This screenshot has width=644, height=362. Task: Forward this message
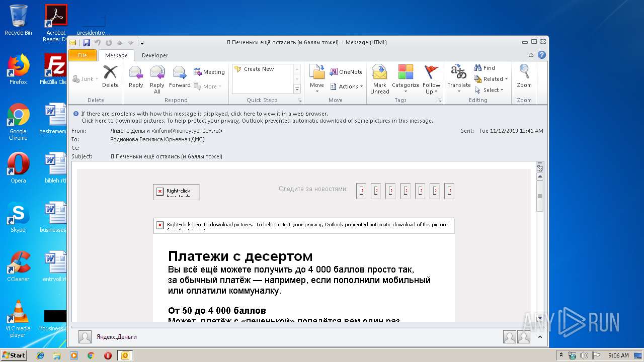pos(180,76)
